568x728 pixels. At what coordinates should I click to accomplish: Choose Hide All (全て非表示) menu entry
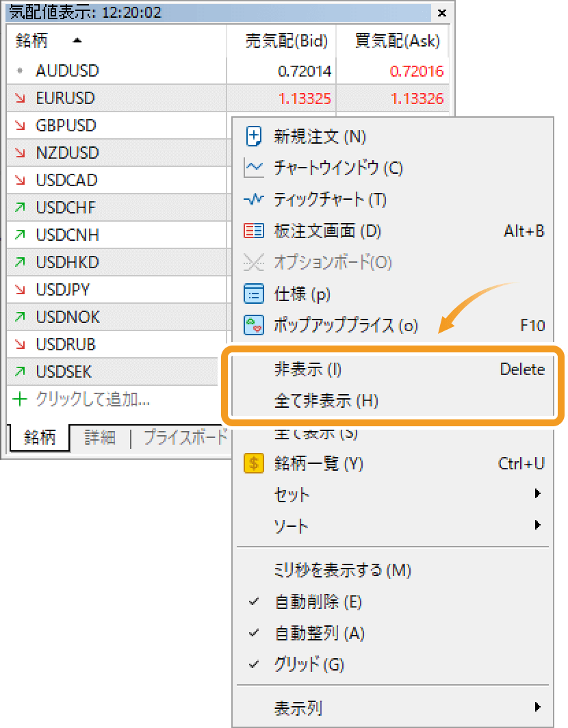point(392,400)
